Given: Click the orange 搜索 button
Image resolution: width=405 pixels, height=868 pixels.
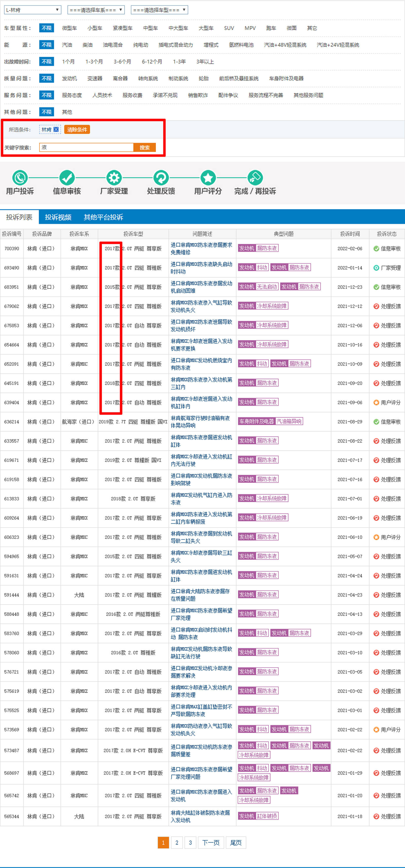Looking at the screenshot, I should pyautogui.click(x=145, y=147).
